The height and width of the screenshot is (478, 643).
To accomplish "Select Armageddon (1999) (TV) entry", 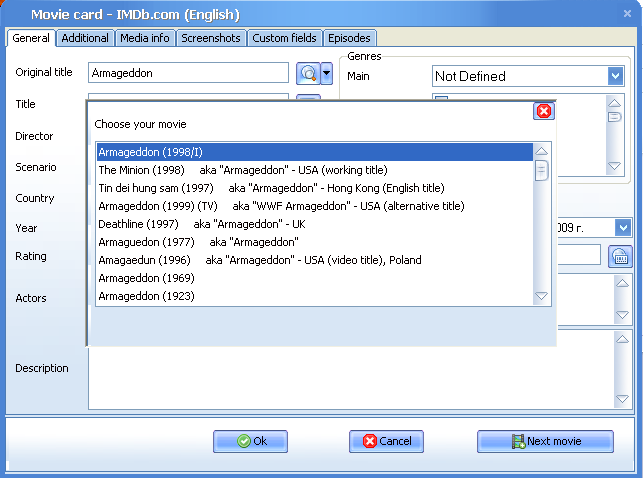I will pos(315,206).
